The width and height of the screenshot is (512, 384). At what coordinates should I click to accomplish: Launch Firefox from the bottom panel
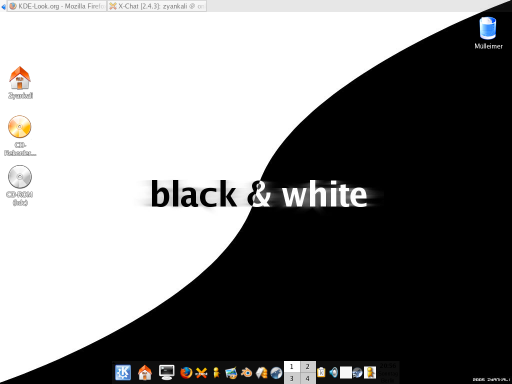[x=186, y=373]
